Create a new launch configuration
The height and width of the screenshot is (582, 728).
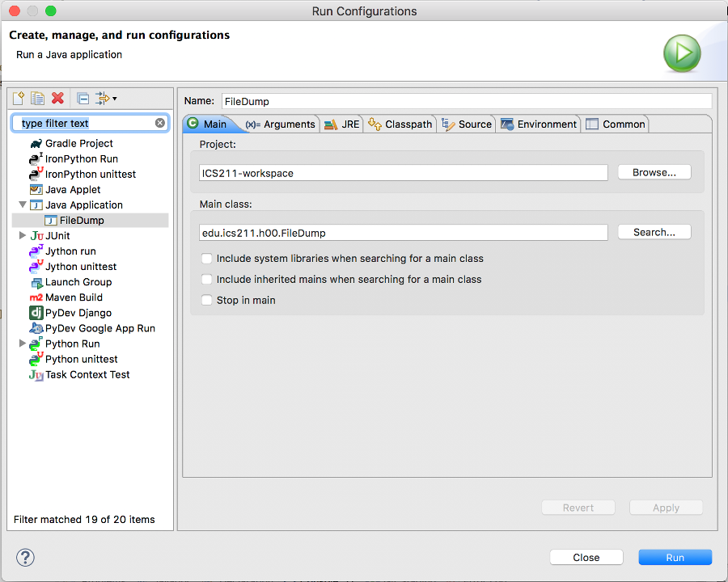[x=18, y=98]
